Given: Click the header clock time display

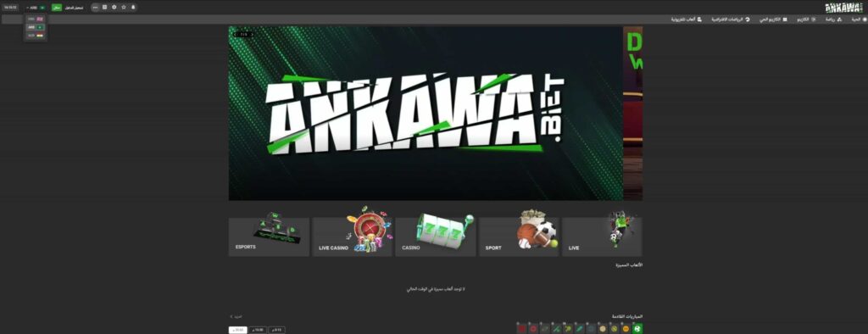Looking at the screenshot, I should click(10, 8).
